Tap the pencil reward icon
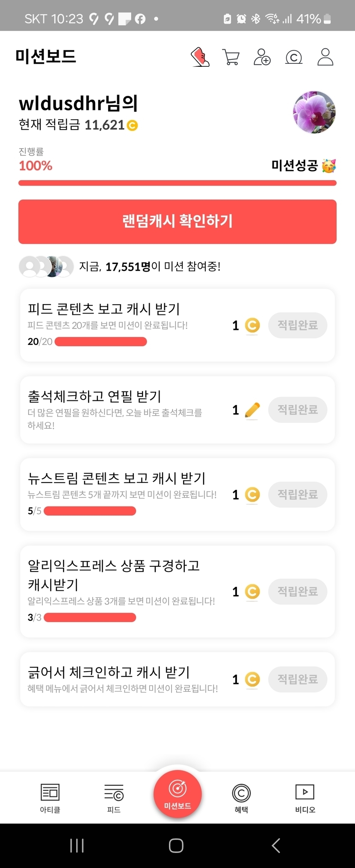 (252, 410)
